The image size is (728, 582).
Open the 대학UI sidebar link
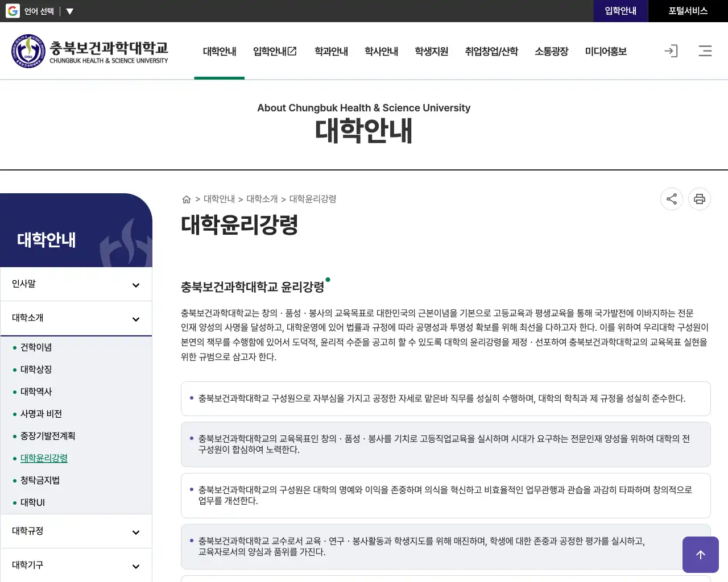coord(32,502)
